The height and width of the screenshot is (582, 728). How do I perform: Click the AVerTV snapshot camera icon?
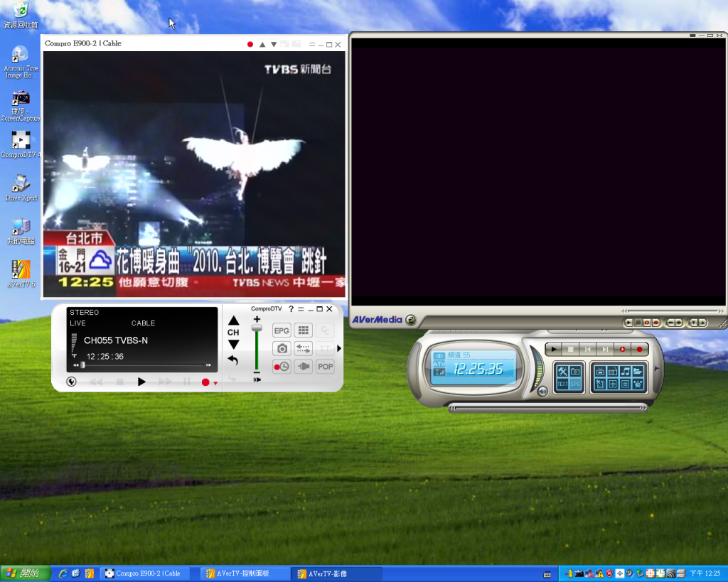coord(575,371)
